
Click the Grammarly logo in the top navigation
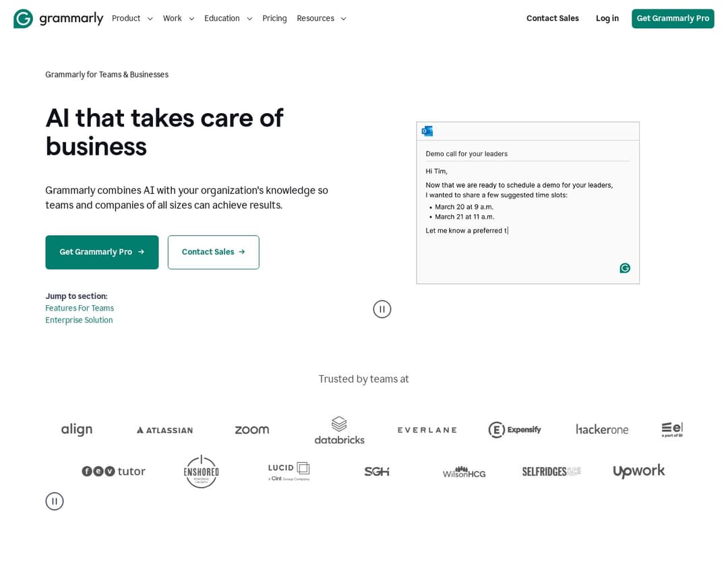[x=58, y=18]
